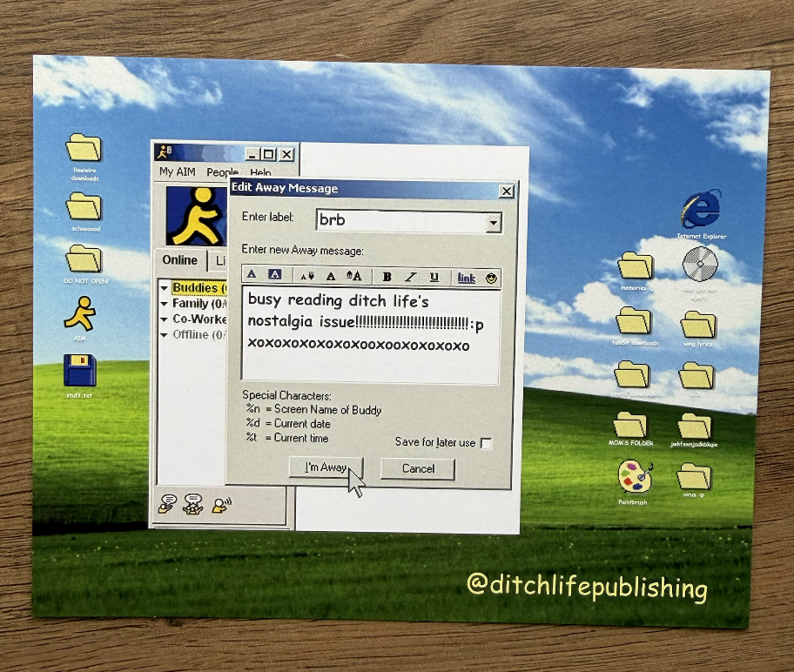Screen dimensions: 794x672
Task: Maximize the AIM buddy list window
Action: (x=269, y=154)
